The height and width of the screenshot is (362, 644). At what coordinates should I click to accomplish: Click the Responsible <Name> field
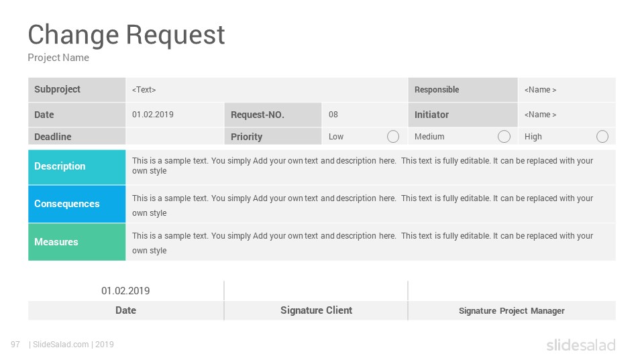[x=567, y=89]
